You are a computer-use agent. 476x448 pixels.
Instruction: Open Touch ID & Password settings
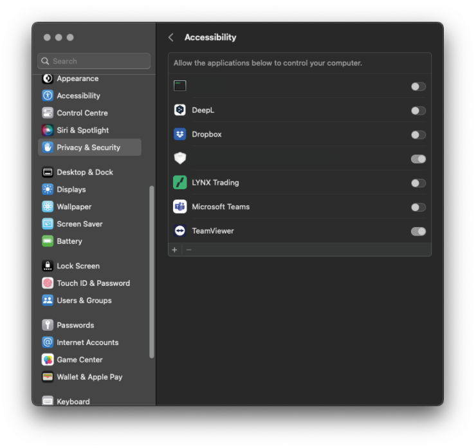click(93, 283)
